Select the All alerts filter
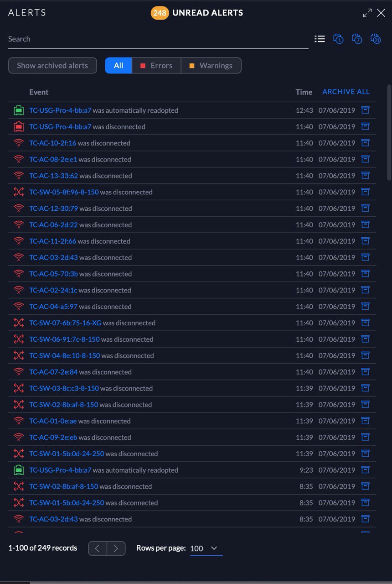 119,66
